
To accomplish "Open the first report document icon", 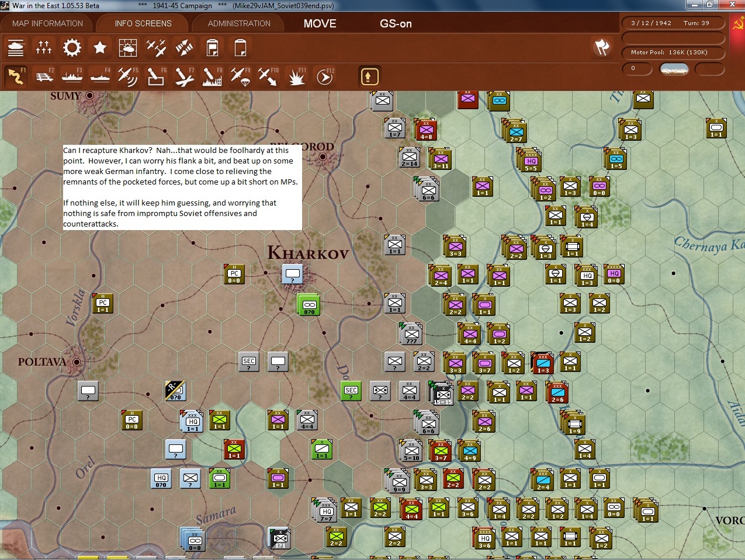I will tap(212, 48).
